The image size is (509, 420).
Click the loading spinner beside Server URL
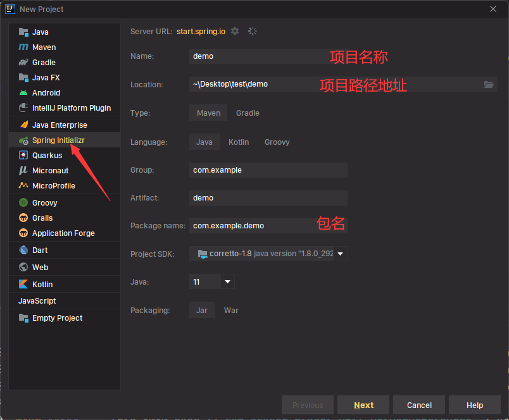coord(252,31)
